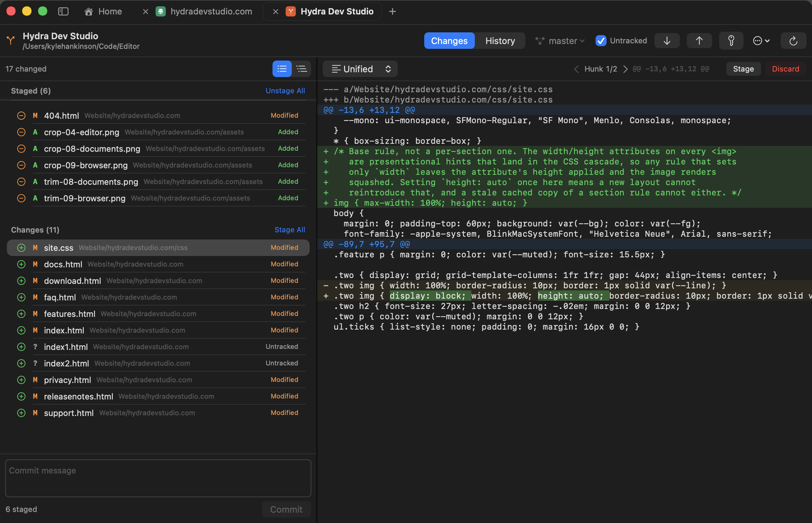Image resolution: width=812 pixels, height=523 pixels.
Task: Stage site.css with its plus icon
Action: click(21, 248)
